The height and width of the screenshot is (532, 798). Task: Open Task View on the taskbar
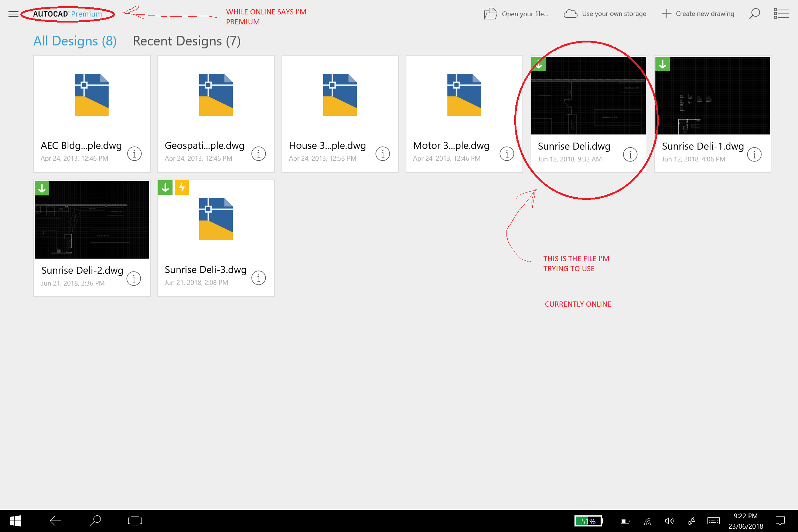click(135, 521)
